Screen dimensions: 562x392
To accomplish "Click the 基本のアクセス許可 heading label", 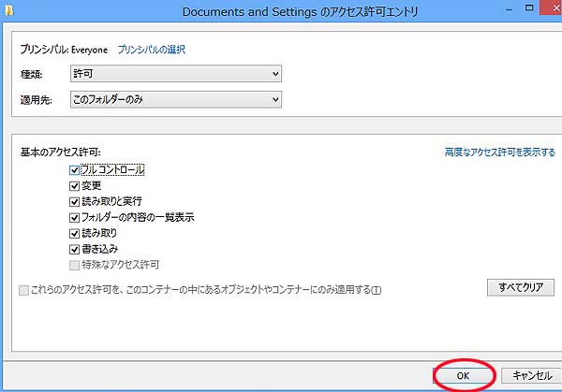I will pyautogui.click(x=60, y=152).
